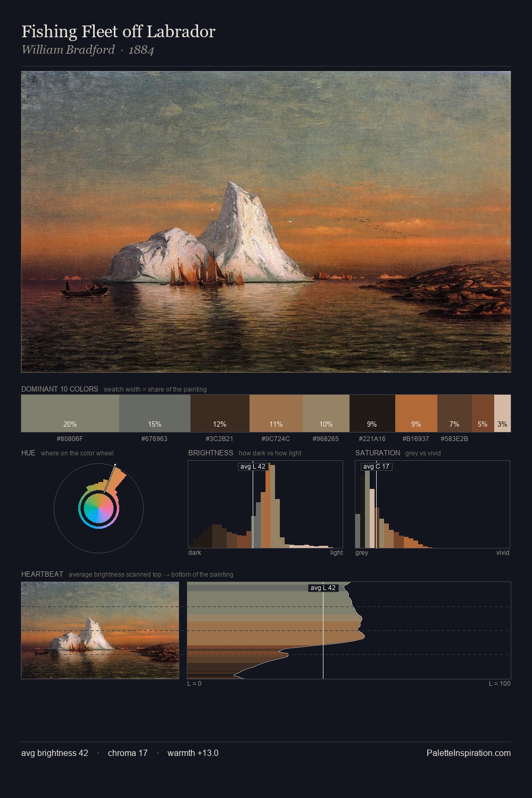Click 'where on the color wheel' caption
The height and width of the screenshot is (798, 532).
(x=77, y=453)
